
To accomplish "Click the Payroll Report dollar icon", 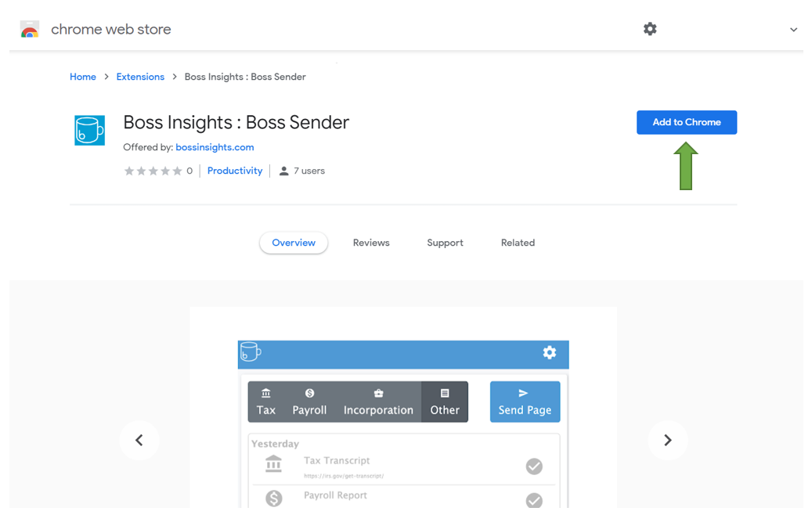I will pyautogui.click(x=274, y=499).
